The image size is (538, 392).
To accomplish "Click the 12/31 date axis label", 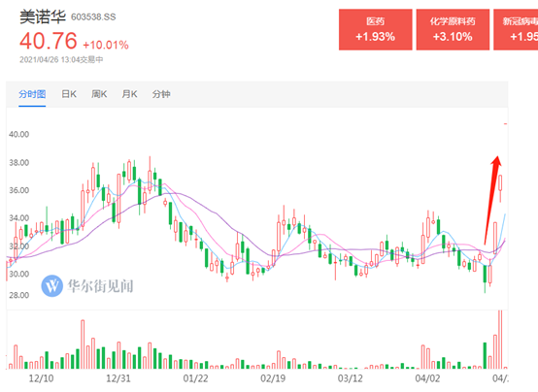I will click(118, 378).
